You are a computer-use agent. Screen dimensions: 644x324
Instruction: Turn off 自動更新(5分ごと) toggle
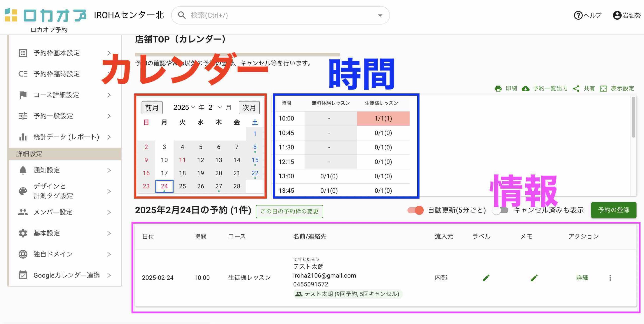tap(416, 210)
